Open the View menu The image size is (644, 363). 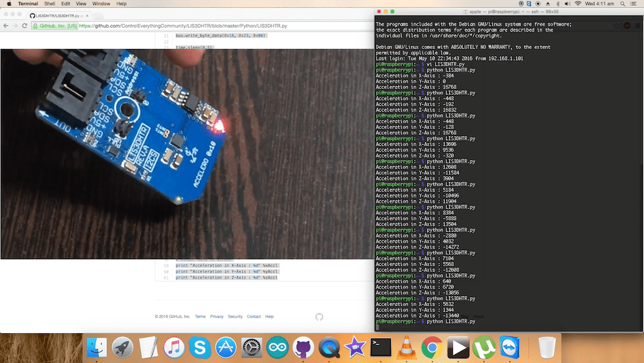pyautogui.click(x=81, y=4)
